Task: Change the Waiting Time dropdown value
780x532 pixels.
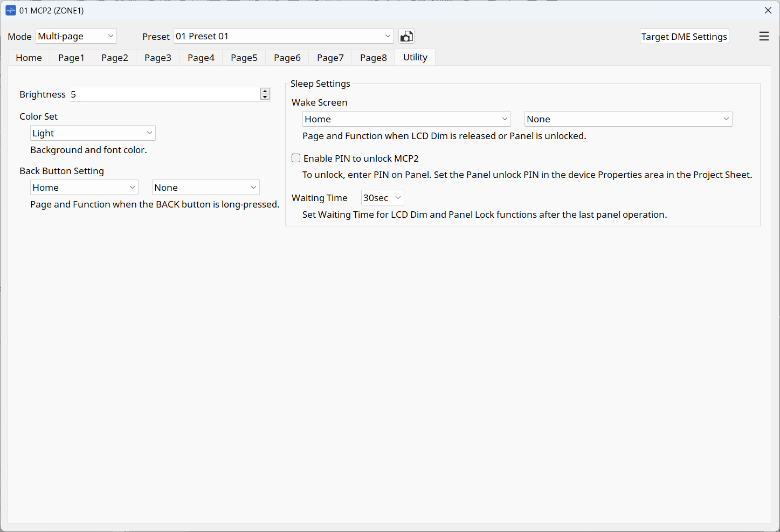Action: pos(382,198)
